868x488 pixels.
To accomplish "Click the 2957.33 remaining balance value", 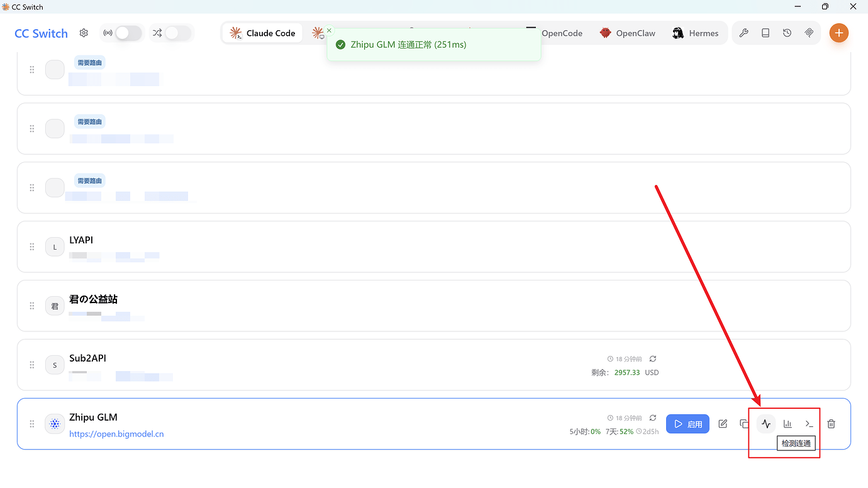I will click(x=627, y=372).
